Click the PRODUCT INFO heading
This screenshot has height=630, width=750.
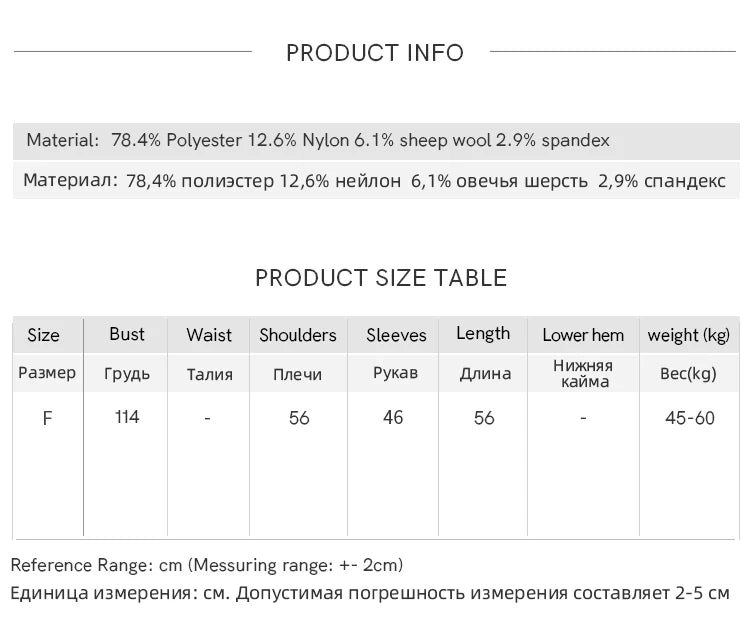point(375,53)
